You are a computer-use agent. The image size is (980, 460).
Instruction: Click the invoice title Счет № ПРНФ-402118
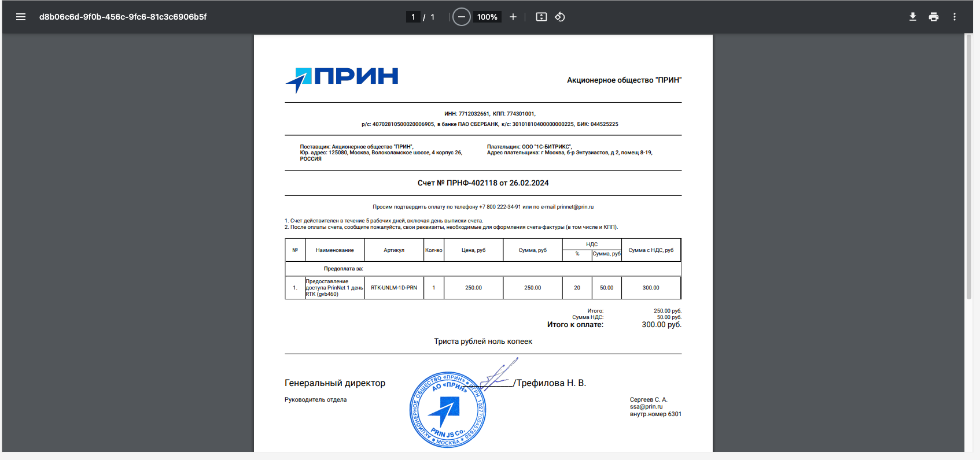(483, 183)
